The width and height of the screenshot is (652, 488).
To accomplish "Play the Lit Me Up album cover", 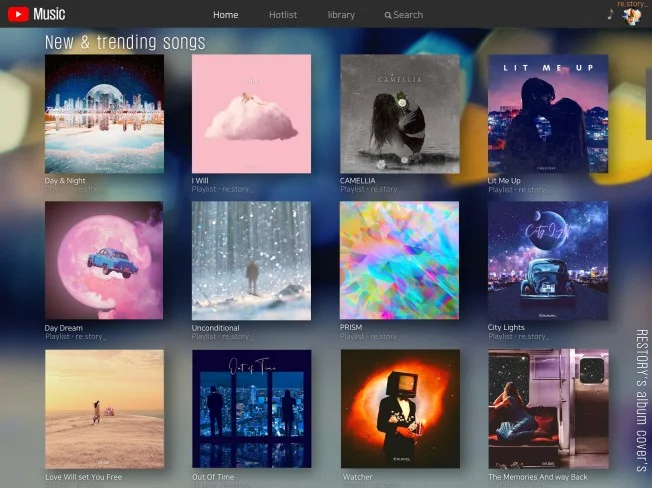I will tap(547, 114).
